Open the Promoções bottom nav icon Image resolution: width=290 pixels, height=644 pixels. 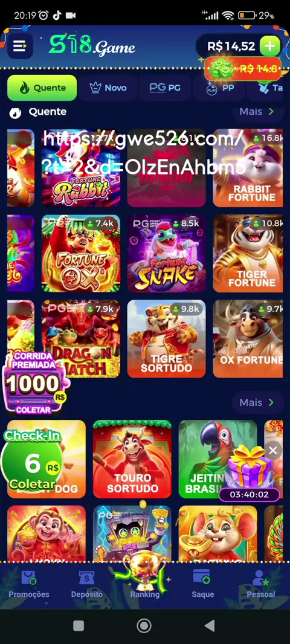tap(29, 583)
